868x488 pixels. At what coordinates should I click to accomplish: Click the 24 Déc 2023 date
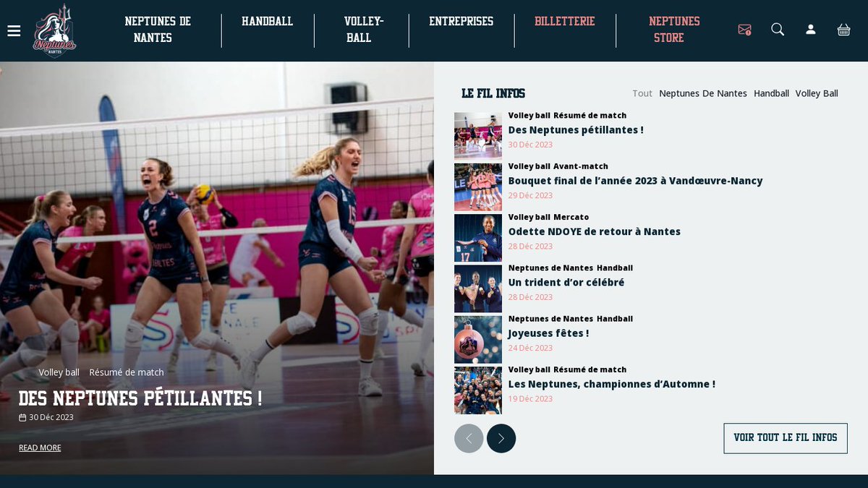[530, 348]
